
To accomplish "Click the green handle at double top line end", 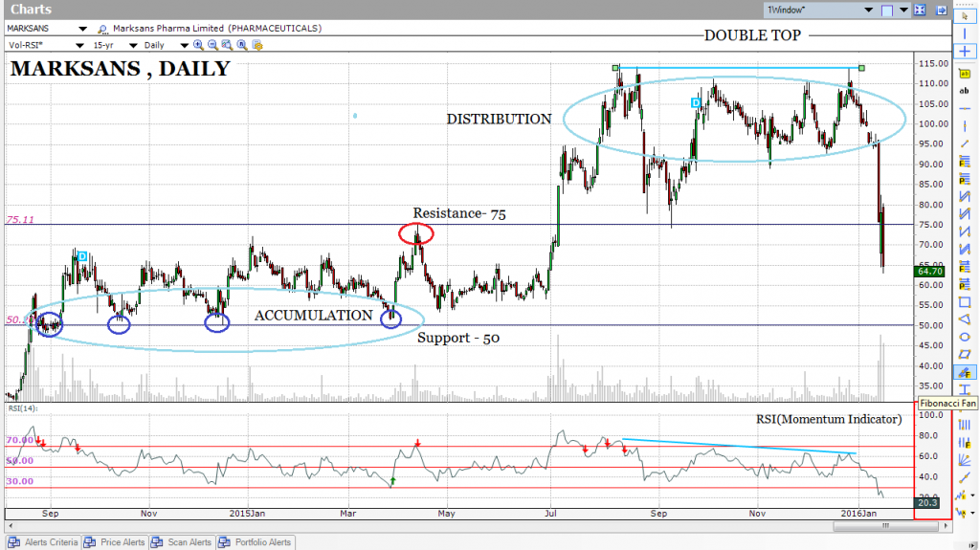I will pos(862,68).
